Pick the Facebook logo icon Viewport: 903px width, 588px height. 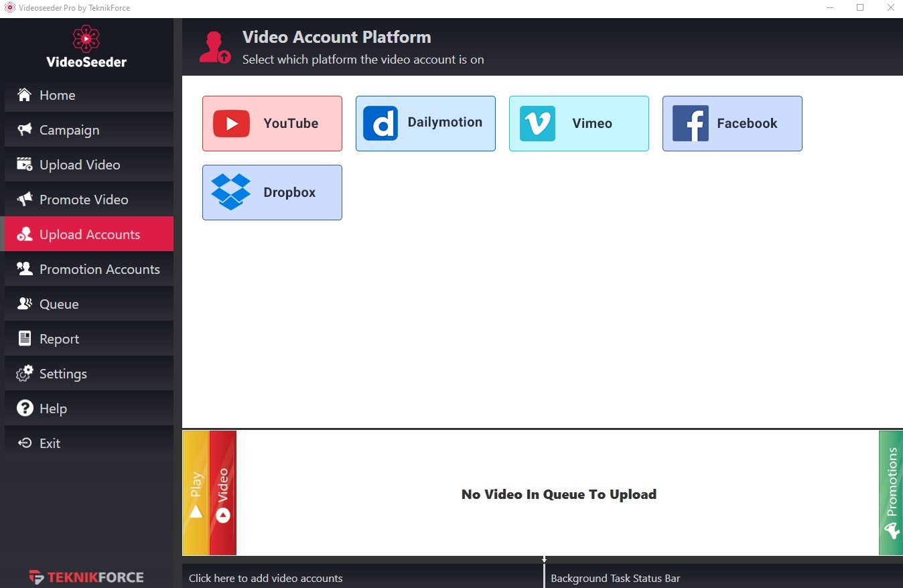point(690,123)
